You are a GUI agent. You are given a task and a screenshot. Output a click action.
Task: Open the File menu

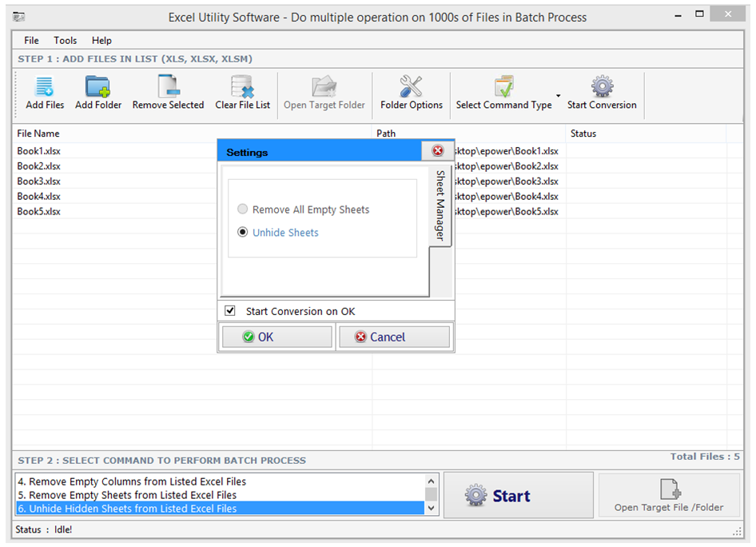(31, 41)
